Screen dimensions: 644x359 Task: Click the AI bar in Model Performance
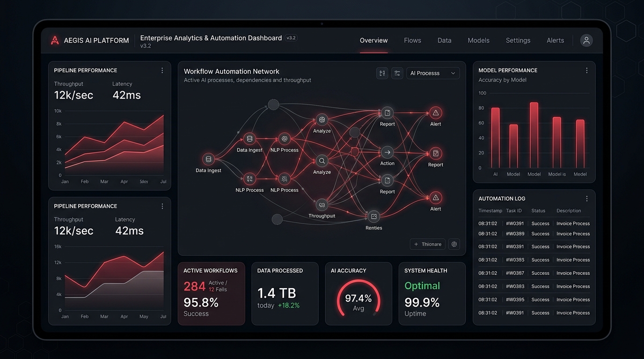(x=495, y=138)
